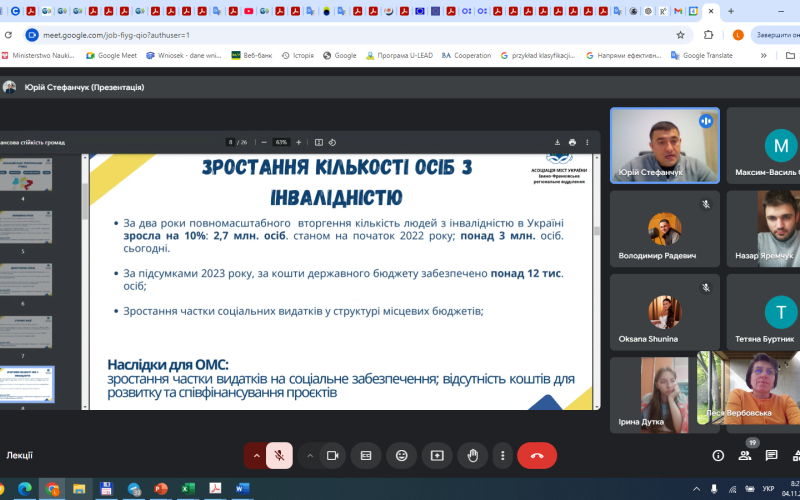Open chat with everyone
This screenshot has height=500, width=800.
(x=771, y=456)
